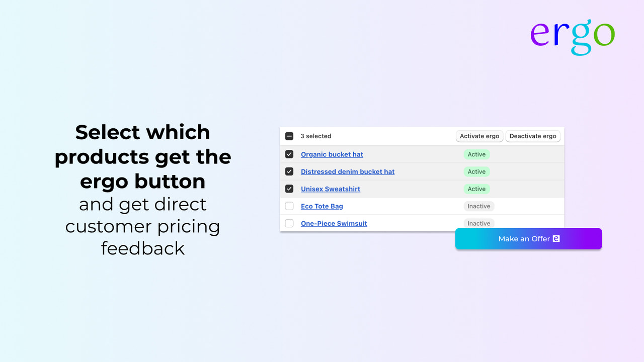Open the Distressed denim bucket hat link
The width and height of the screenshot is (644, 362).
347,171
